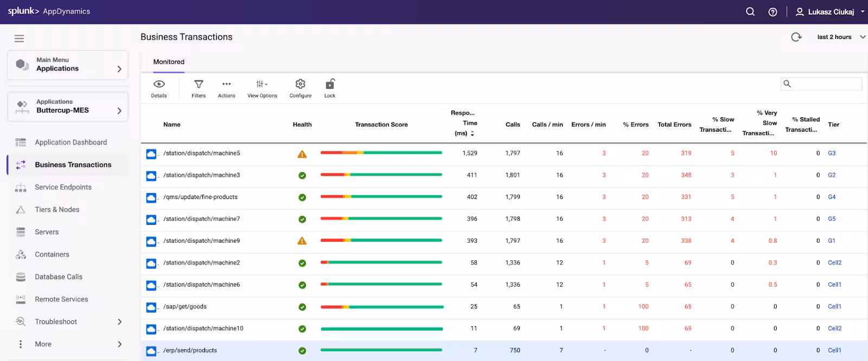Open the help question mark icon
The image size is (868, 361).
(x=773, y=12)
